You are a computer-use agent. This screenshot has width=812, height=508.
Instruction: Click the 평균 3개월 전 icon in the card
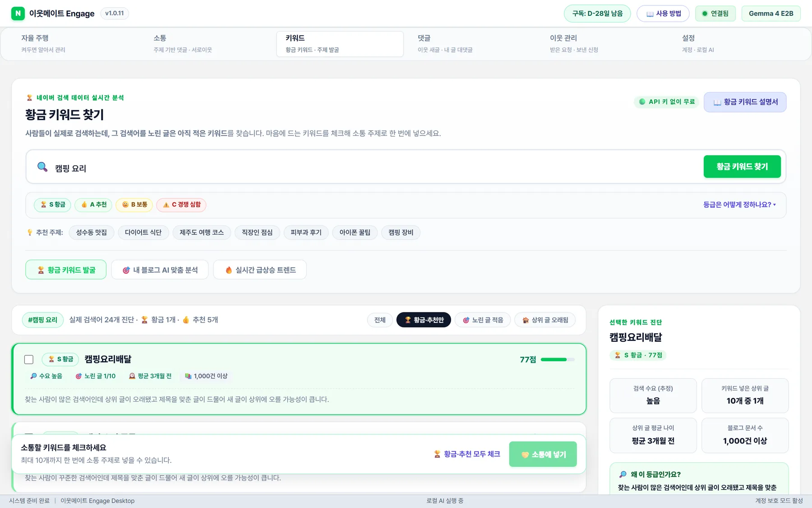pos(132,376)
